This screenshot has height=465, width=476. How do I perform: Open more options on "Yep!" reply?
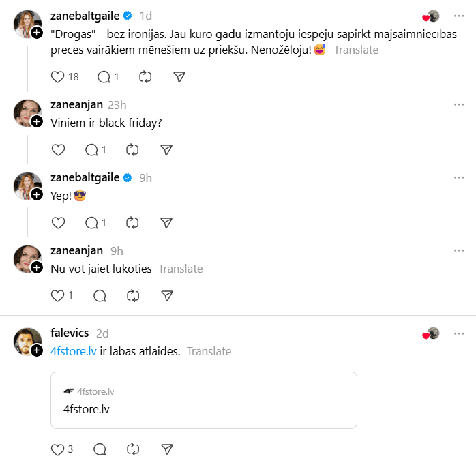pos(459,177)
